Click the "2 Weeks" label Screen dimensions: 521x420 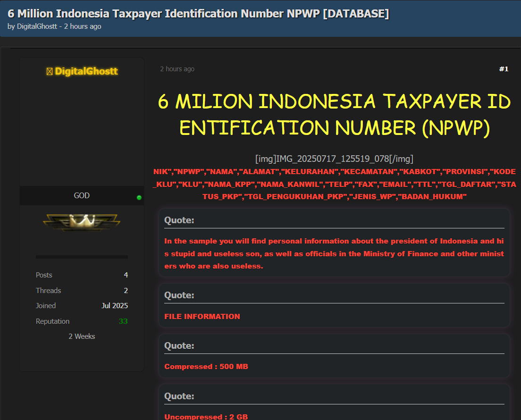click(x=82, y=336)
